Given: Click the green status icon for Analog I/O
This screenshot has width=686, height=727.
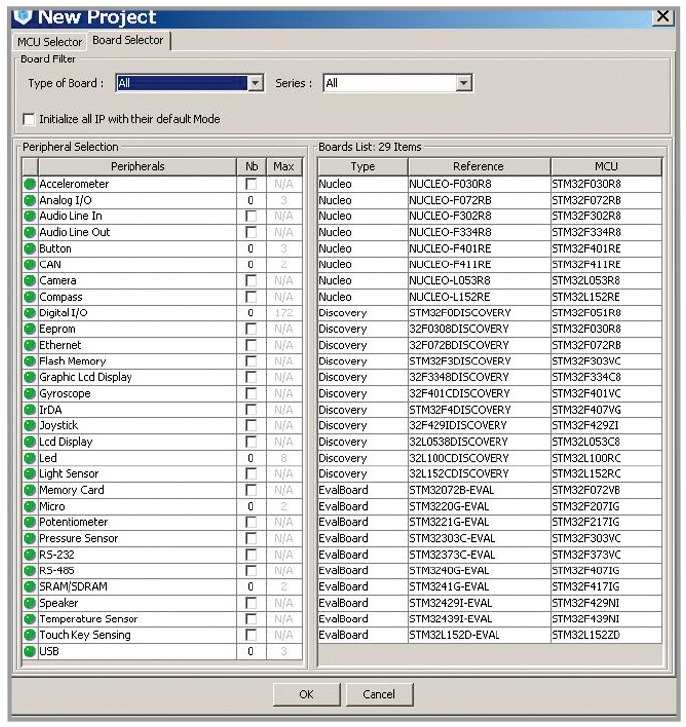Looking at the screenshot, I should [30, 200].
